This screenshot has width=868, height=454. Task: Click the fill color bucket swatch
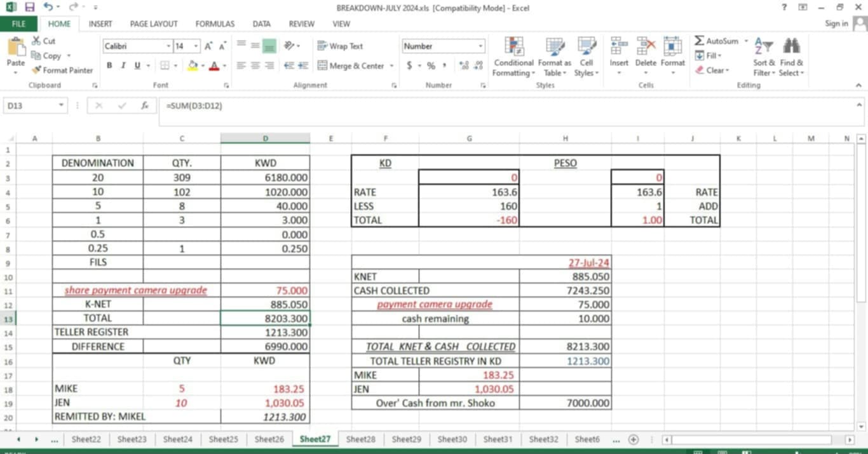pyautogui.click(x=193, y=65)
